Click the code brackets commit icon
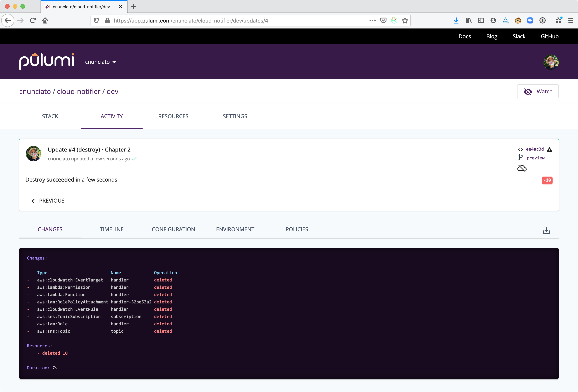The image size is (578, 392). [520, 149]
